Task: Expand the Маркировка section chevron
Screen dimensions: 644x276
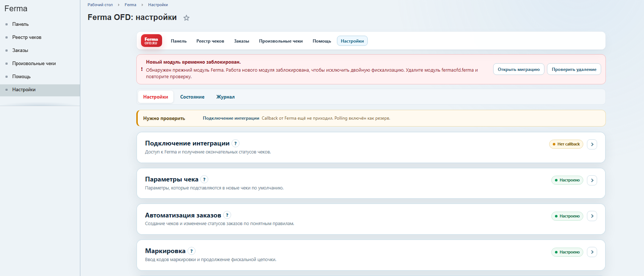Action: point(592,252)
